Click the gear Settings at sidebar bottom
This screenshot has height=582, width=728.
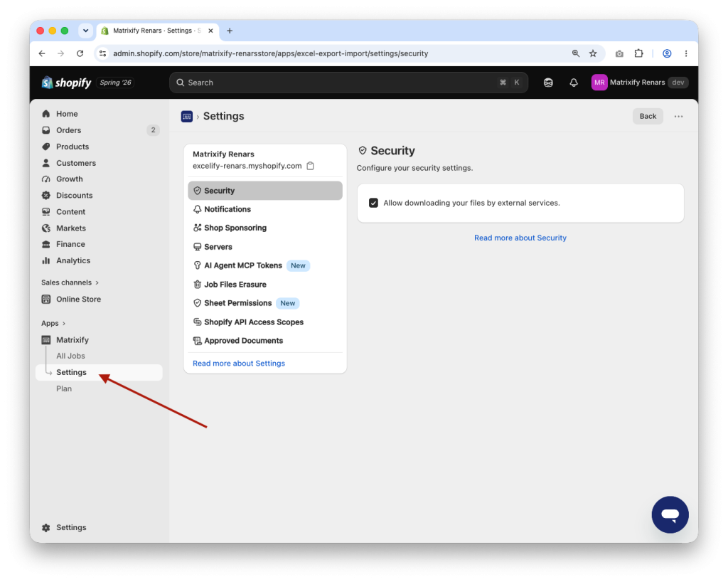pyautogui.click(x=64, y=527)
